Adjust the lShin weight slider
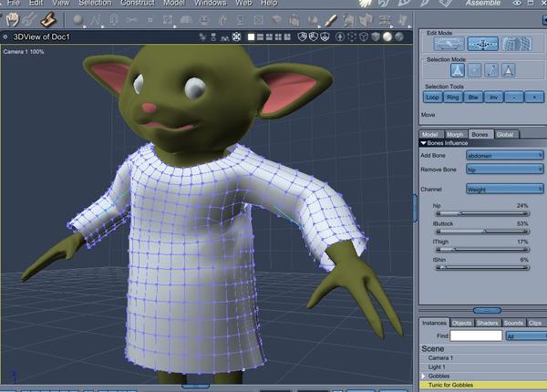Screen dimensions: 547x392 tap(483, 268)
